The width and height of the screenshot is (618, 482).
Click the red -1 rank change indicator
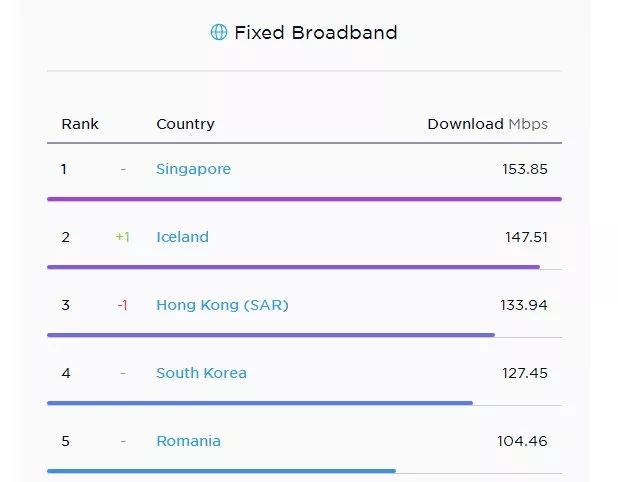coord(123,305)
